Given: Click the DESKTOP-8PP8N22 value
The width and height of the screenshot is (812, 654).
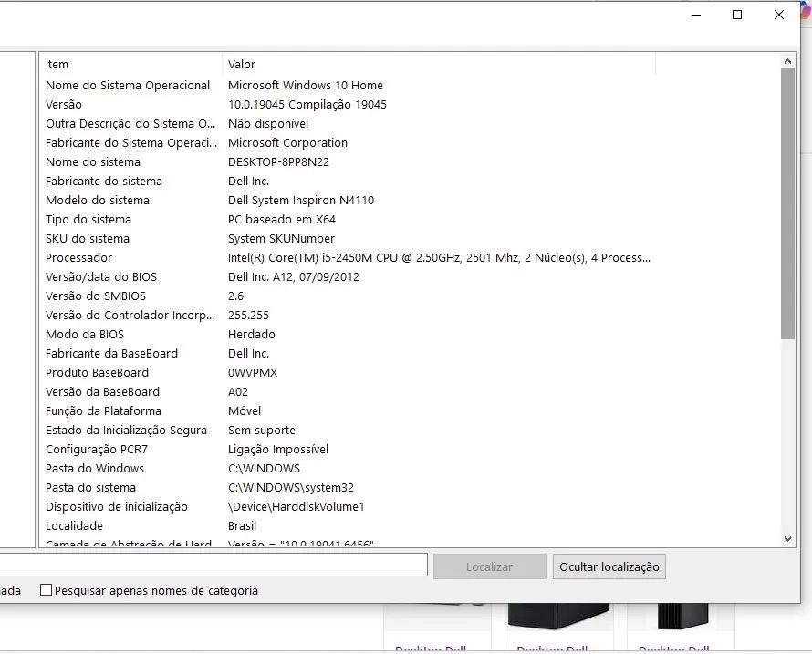Looking at the screenshot, I should (x=278, y=161).
